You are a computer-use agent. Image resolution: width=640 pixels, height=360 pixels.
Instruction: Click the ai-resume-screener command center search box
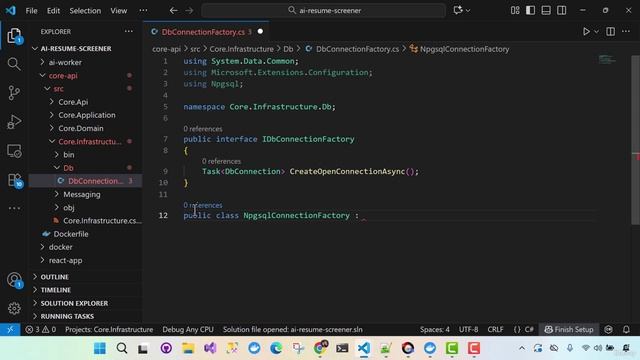tap(324, 11)
